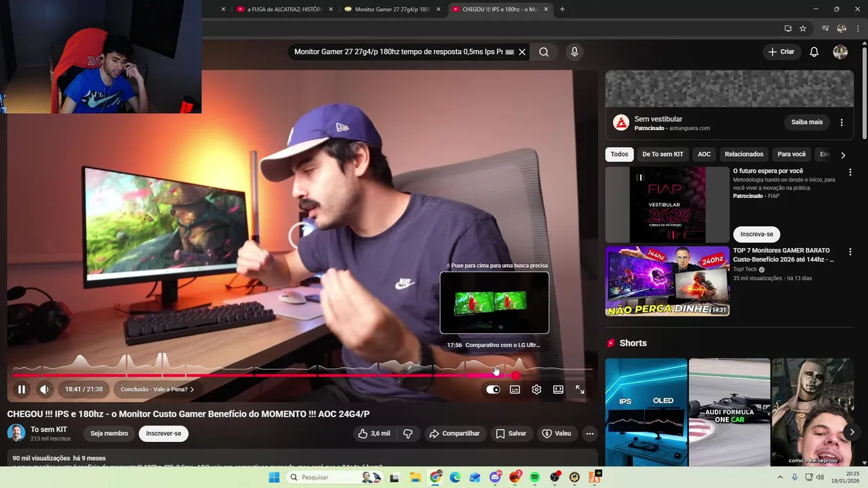Open the IPS vs OLED short
Screen dimensions: 868x488
click(x=646, y=412)
